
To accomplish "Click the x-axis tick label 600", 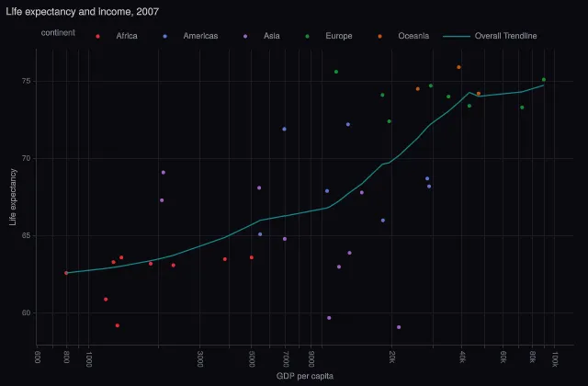I will 37,357.
